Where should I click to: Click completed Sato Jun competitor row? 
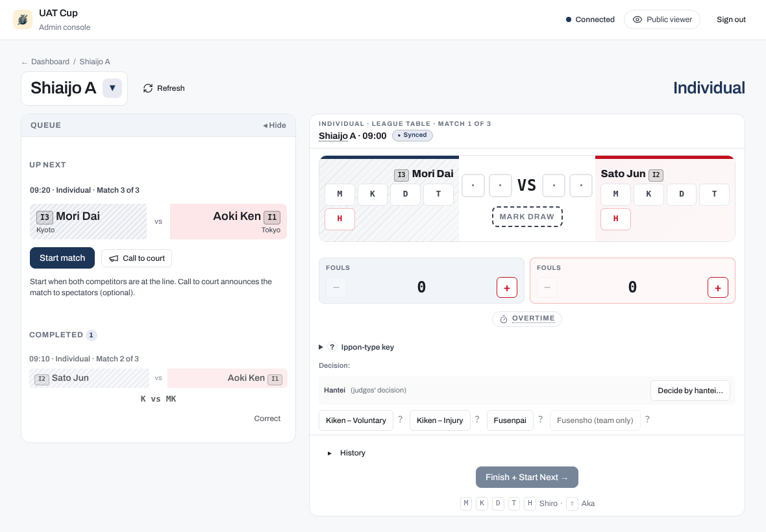90,378
